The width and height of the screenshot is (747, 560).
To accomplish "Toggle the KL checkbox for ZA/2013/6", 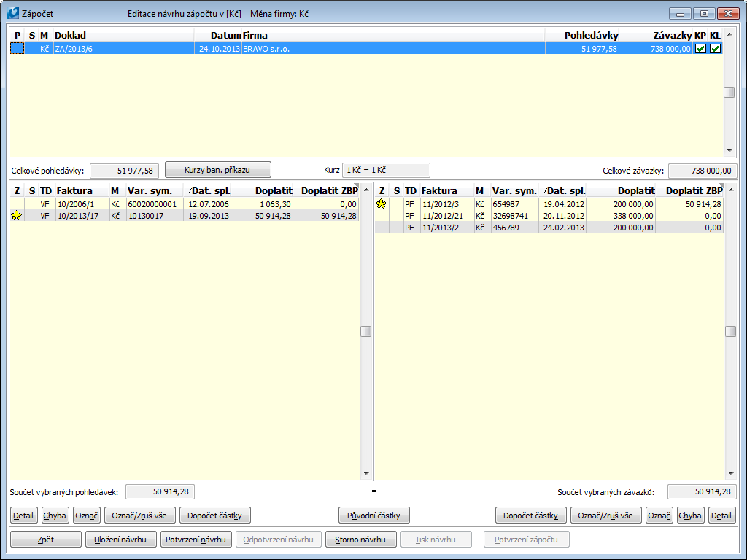I will pyautogui.click(x=715, y=49).
